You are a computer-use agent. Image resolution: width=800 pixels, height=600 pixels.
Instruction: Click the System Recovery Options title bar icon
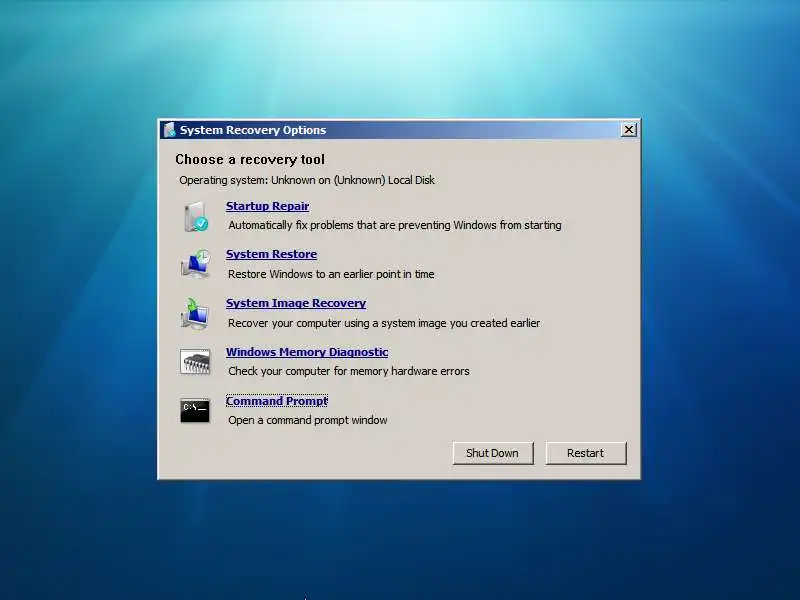point(169,130)
